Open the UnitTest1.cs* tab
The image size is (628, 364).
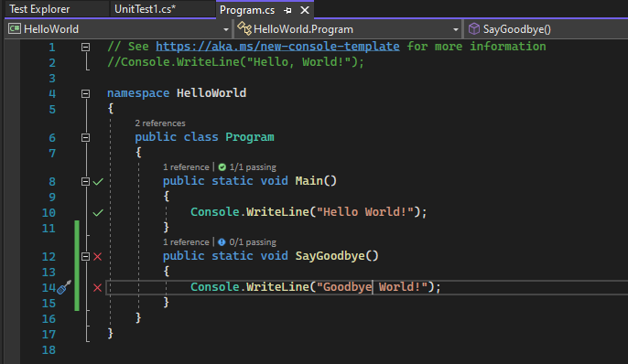pyautogui.click(x=145, y=9)
